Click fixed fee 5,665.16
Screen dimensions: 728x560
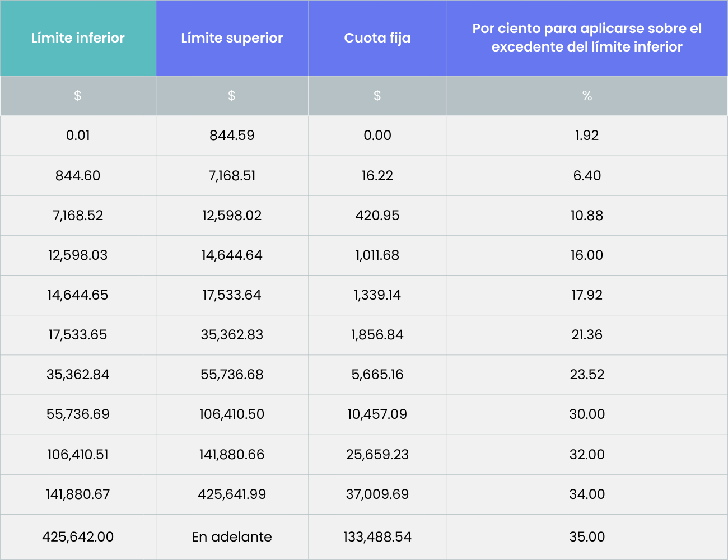377,374
